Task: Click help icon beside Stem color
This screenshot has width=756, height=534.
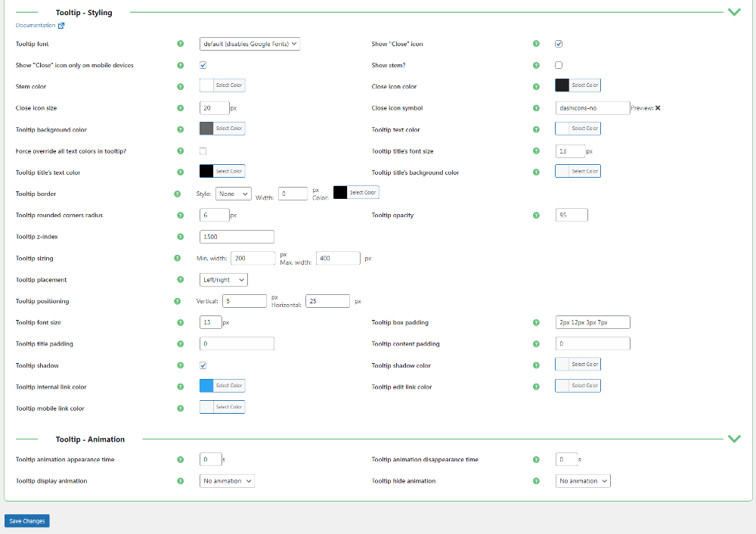Action: click(180, 87)
